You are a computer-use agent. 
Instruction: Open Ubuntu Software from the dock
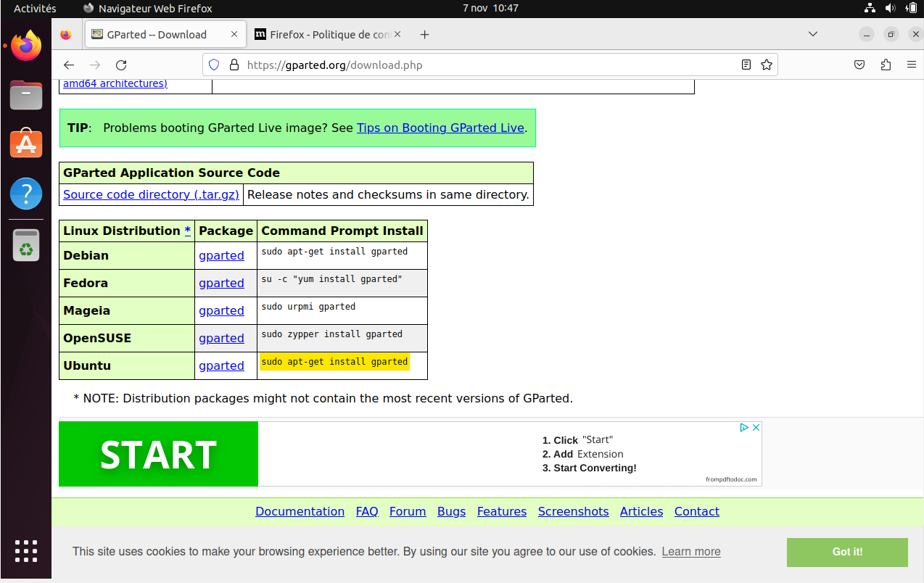pos(26,144)
